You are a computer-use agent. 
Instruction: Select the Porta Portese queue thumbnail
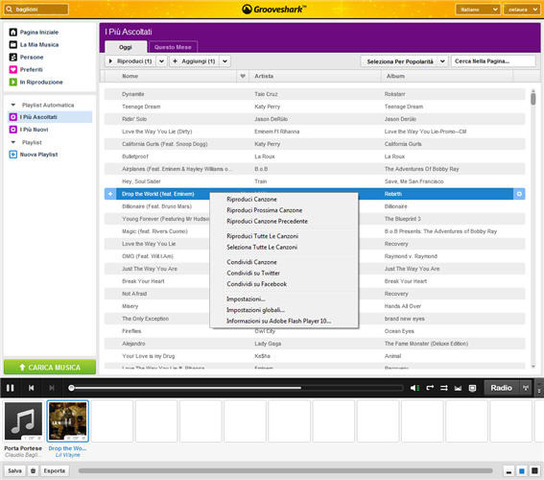pyautogui.click(x=23, y=421)
